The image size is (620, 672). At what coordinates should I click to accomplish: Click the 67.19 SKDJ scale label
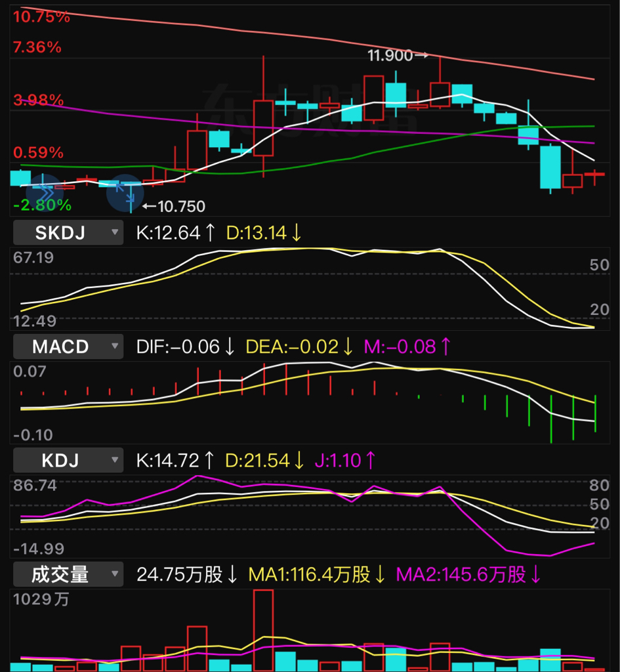pyautogui.click(x=33, y=257)
